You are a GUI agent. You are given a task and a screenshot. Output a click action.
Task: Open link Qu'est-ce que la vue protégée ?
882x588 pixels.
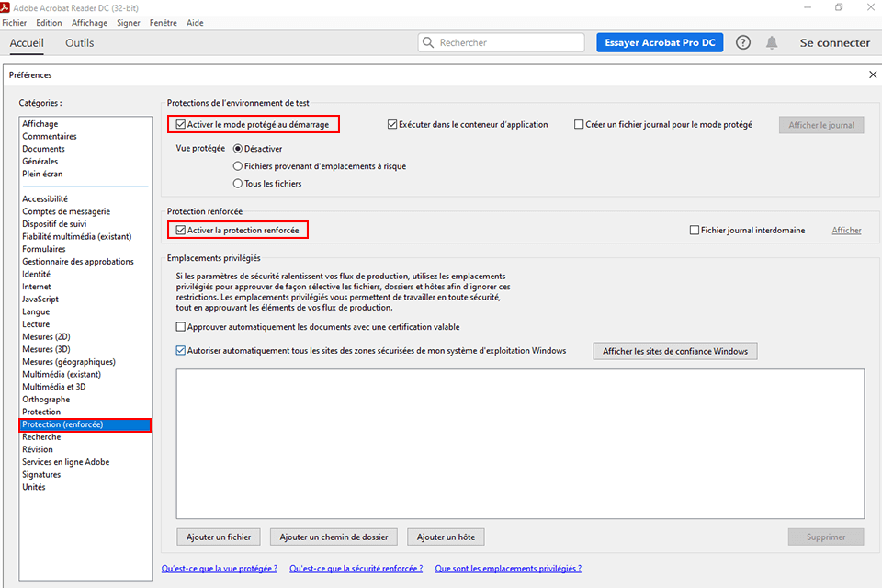[220, 569]
